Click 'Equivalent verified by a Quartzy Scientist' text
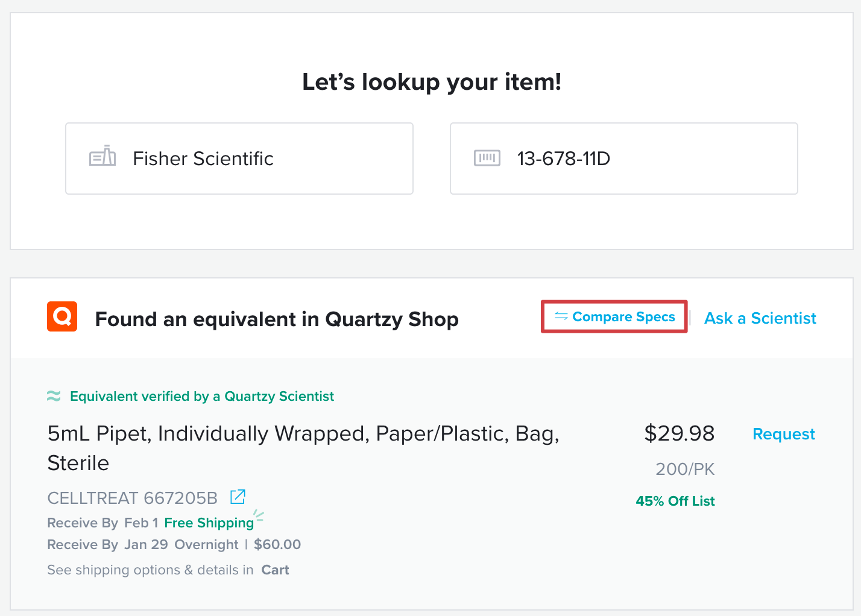The image size is (861, 616). coord(202,396)
